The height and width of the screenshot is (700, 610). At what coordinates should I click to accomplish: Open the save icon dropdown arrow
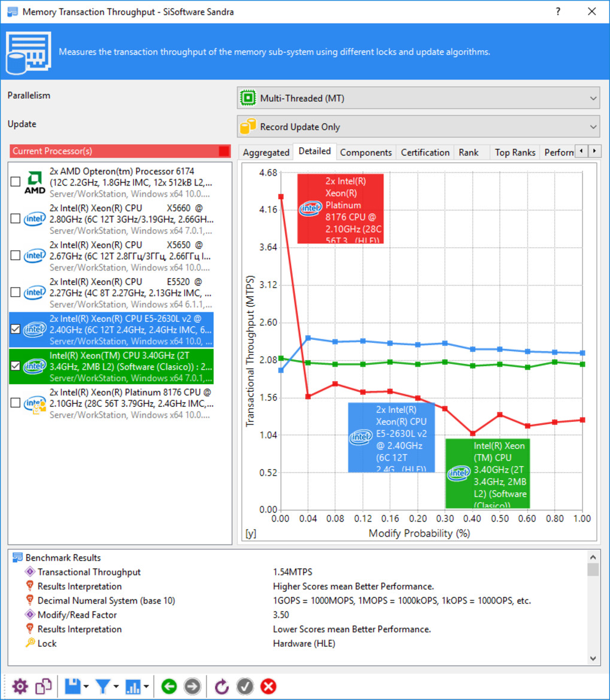(86, 687)
